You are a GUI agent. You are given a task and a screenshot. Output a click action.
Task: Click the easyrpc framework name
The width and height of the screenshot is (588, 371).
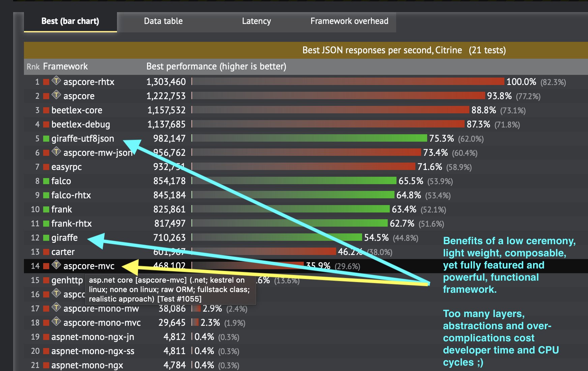(66, 167)
